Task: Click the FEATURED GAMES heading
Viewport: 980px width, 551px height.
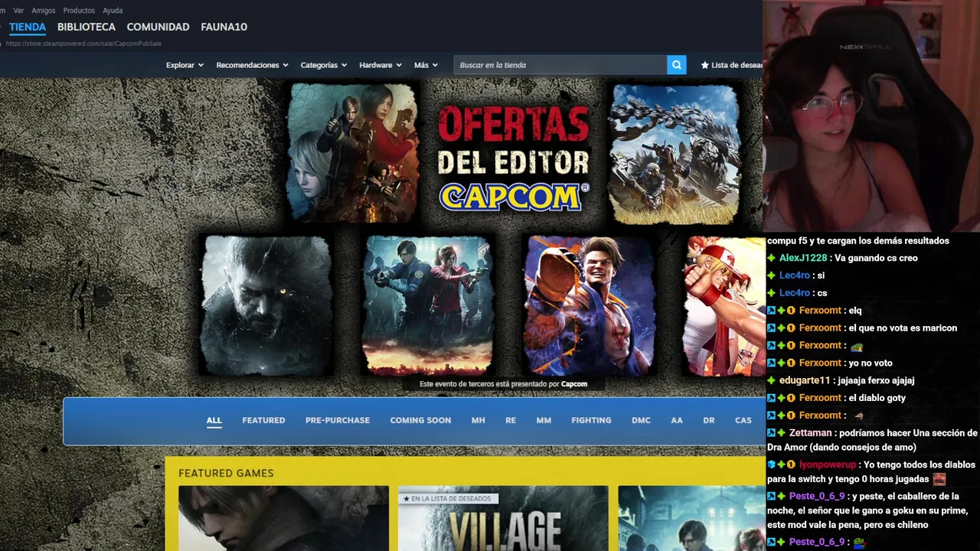Action: [x=226, y=473]
